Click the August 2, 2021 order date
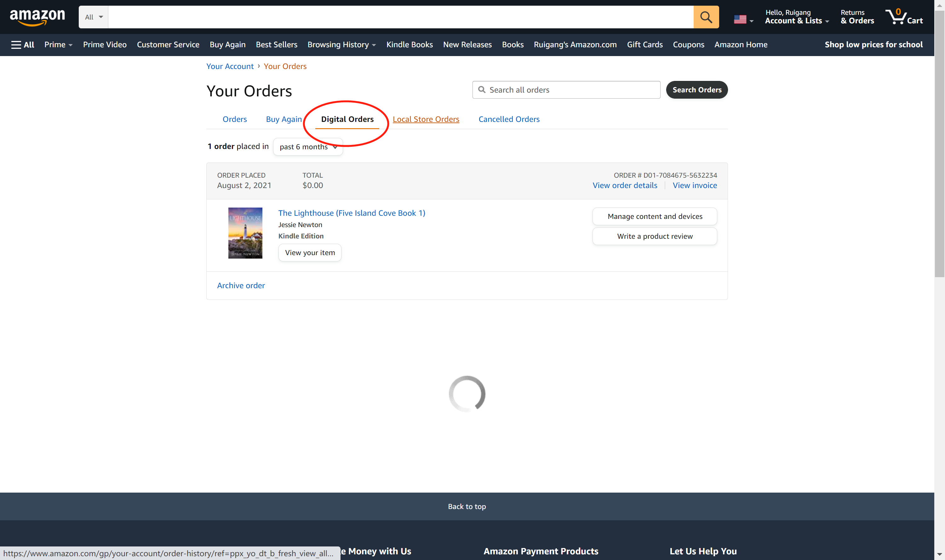The height and width of the screenshot is (560, 945). pyautogui.click(x=244, y=185)
